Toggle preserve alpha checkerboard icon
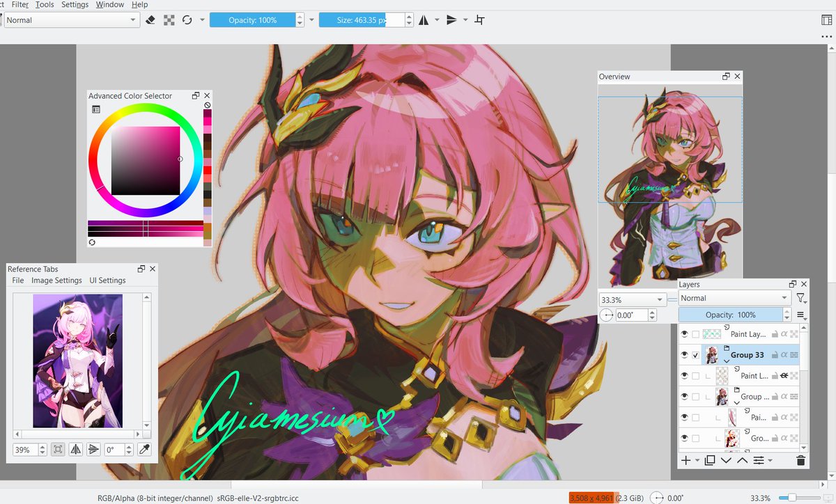The image size is (836, 504). pos(169,20)
